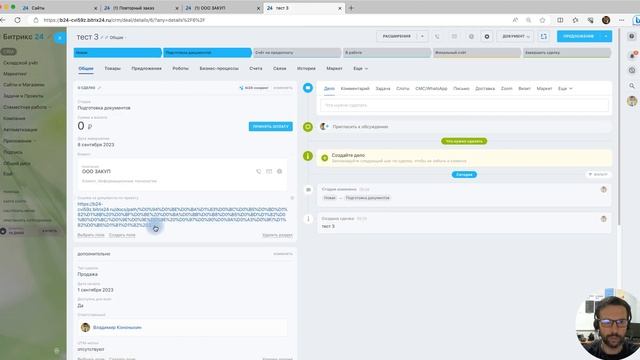This screenshot has height=360, width=640.
Task: Switch to Предложения tab
Action: [x=146, y=69]
